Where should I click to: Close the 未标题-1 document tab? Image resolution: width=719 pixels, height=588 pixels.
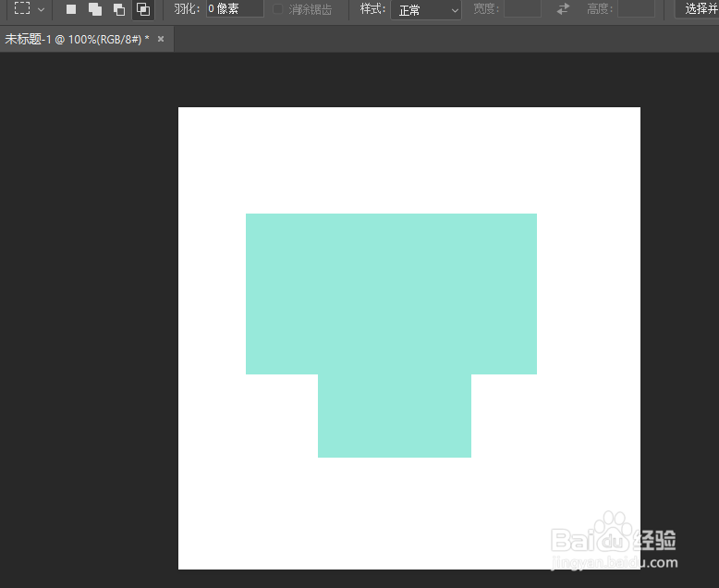(x=161, y=39)
